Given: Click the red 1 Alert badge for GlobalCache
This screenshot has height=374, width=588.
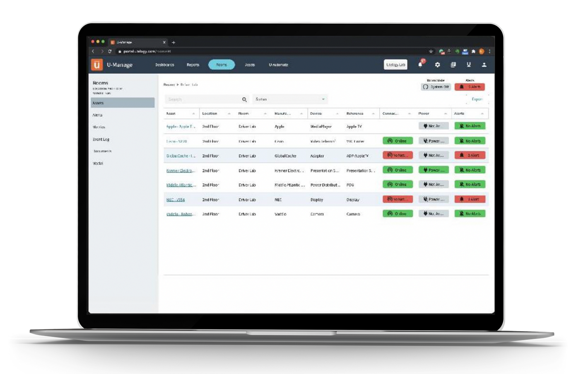Looking at the screenshot, I should click(x=470, y=155).
